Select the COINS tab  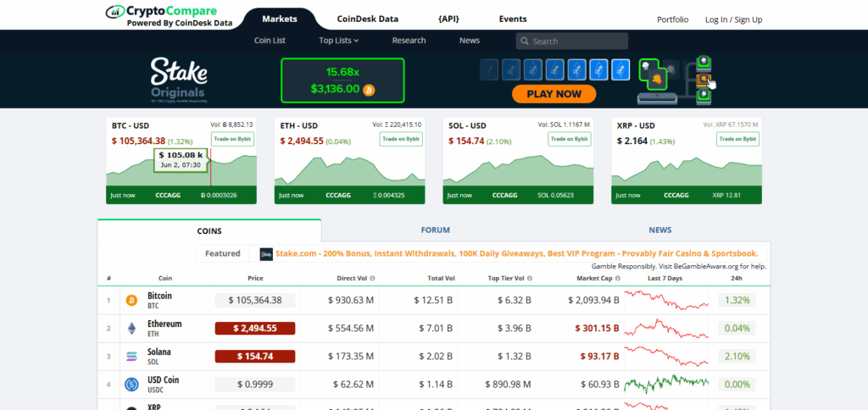(209, 230)
